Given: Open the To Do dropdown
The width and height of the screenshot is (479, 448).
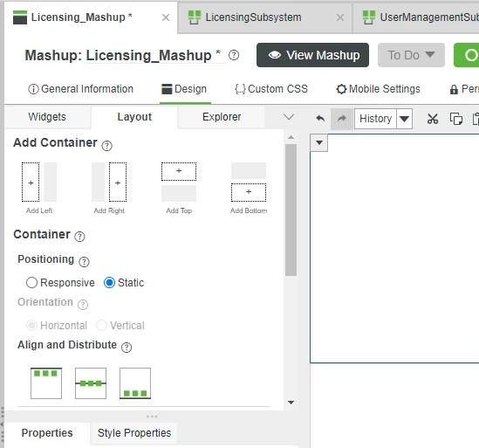Looking at the screenshot, I should click(411, 55).
